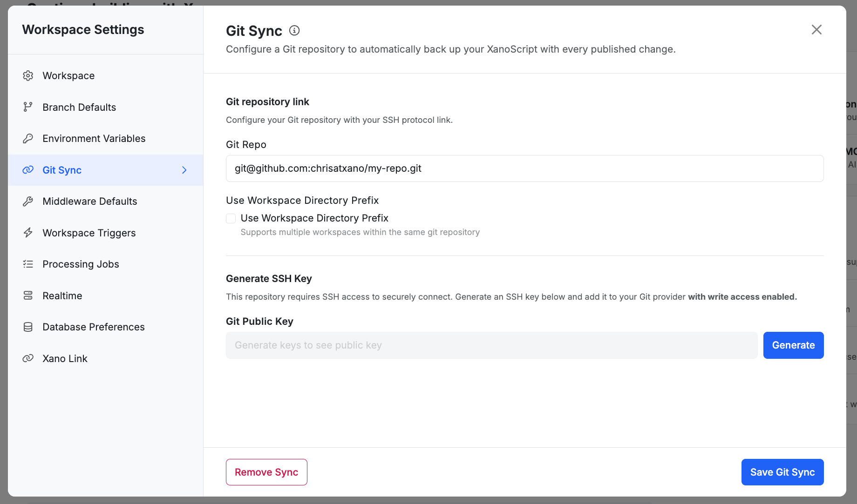Viewport: 857px width, 504px height.
Task: Open Workspace settings via gear icon
Action: coord(28,75)
